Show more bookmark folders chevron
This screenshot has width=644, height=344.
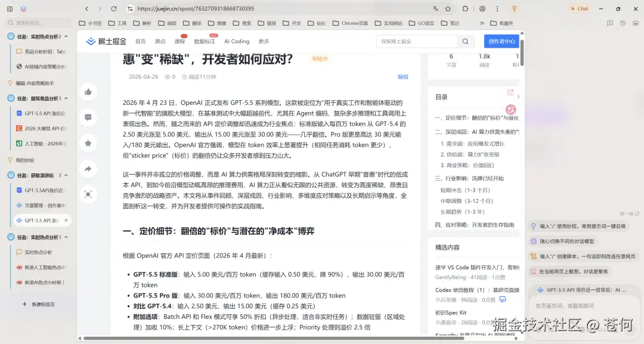point(482,23)
